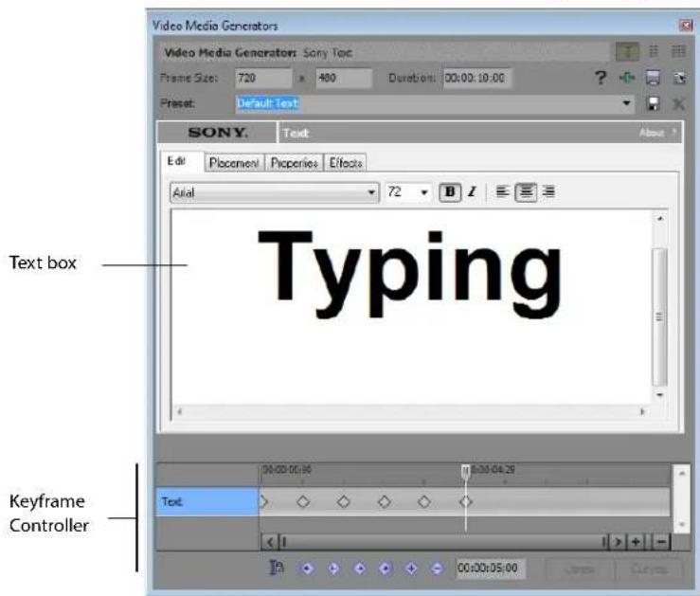Zoom out keyframe timeline with minus button
700x596 pixels.
(661, 542)
